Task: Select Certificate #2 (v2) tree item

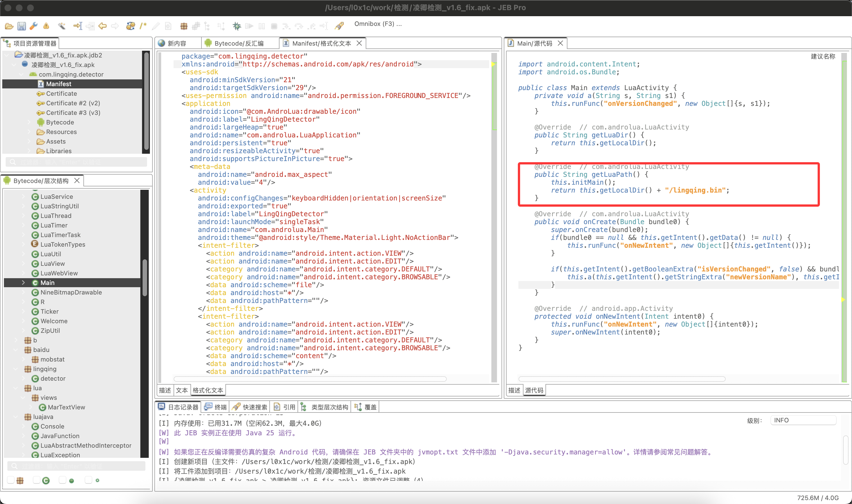Action: point(73,103)
